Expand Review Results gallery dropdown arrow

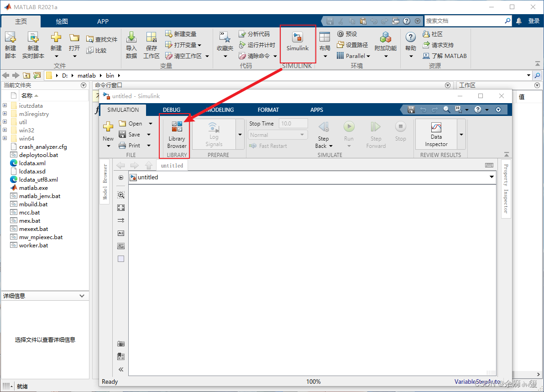pyautogui.click(x=461, y=135)
